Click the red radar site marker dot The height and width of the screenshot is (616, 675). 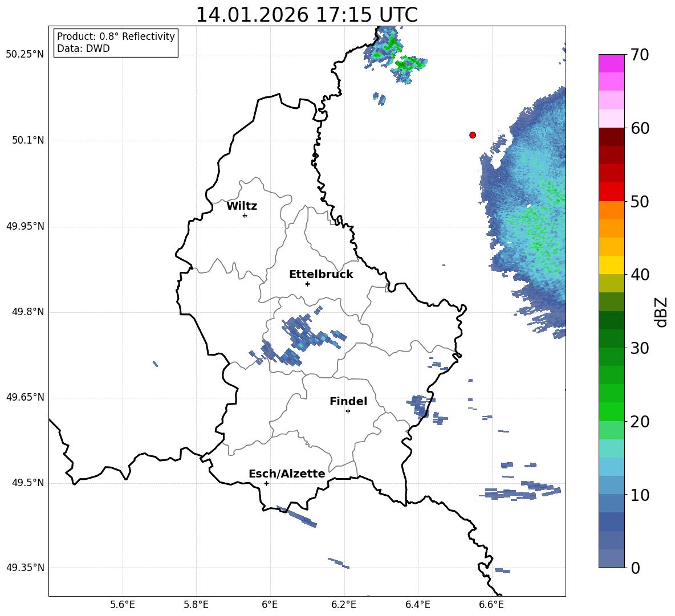[473, 135]
